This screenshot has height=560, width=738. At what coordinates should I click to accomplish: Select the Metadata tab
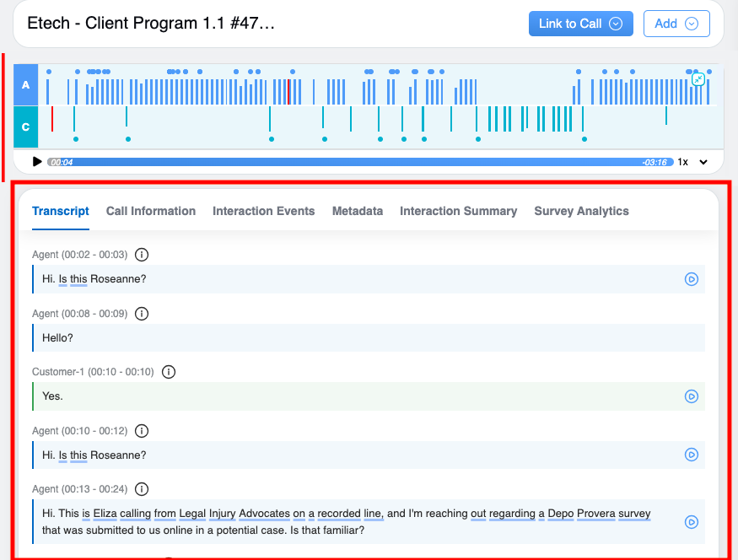(x=357, y=211)
